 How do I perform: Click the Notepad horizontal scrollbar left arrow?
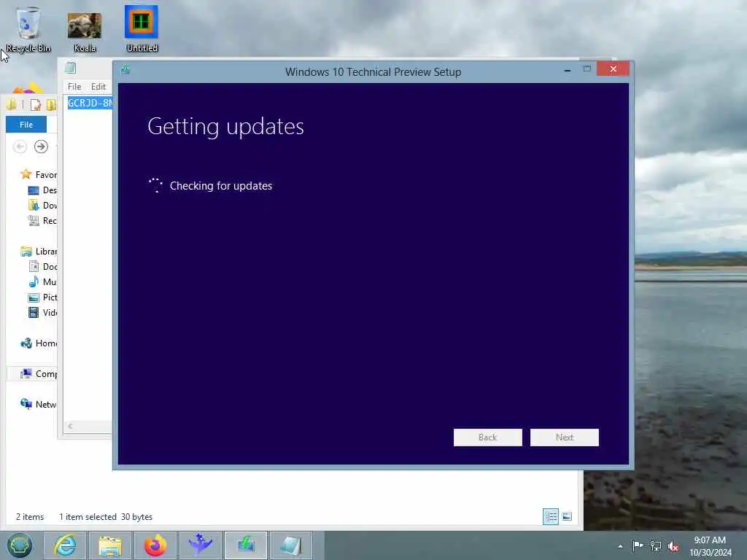[71, 426]
